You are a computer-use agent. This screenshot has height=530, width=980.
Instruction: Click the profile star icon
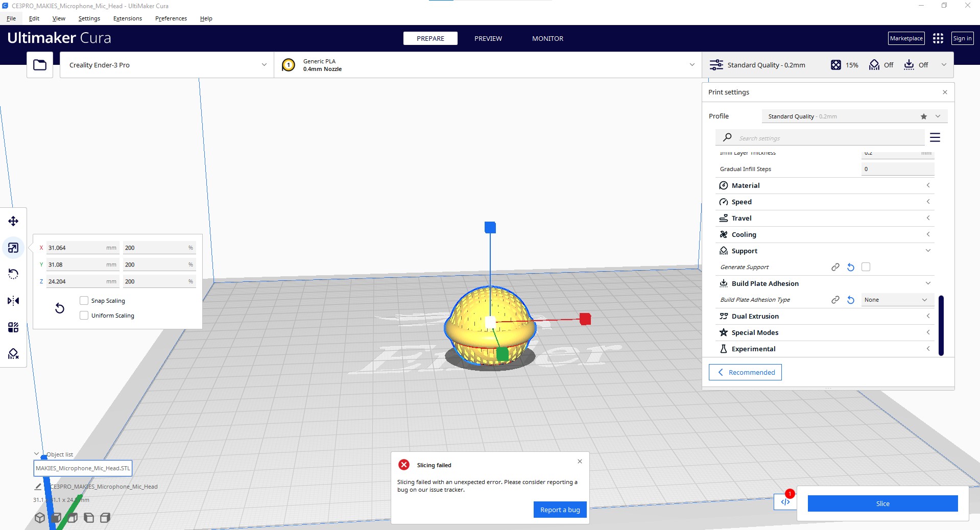pos(924,116)
